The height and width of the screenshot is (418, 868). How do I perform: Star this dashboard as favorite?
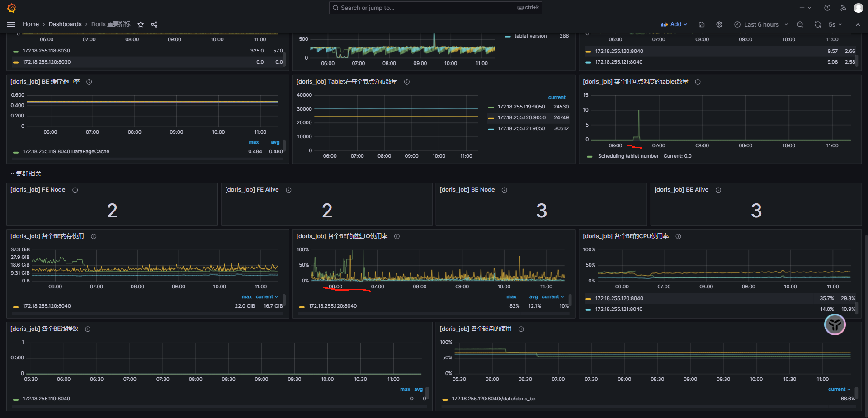[x=141, y=24]
